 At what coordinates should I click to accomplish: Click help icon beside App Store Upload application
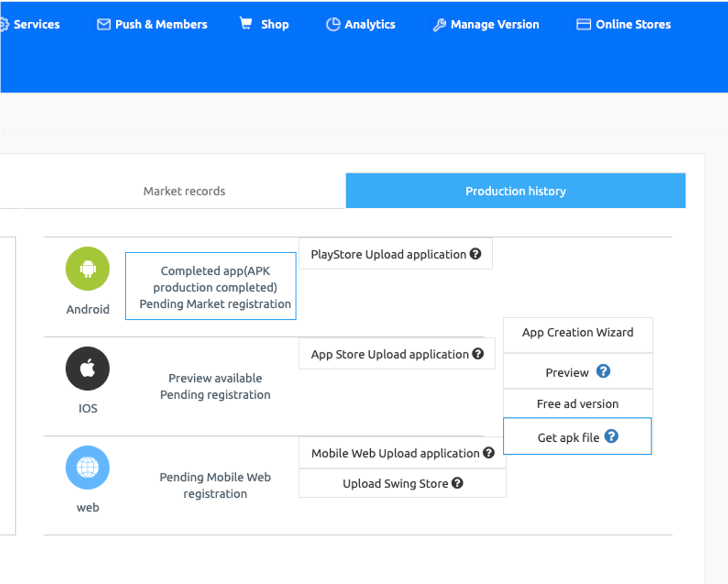[478, 354]
